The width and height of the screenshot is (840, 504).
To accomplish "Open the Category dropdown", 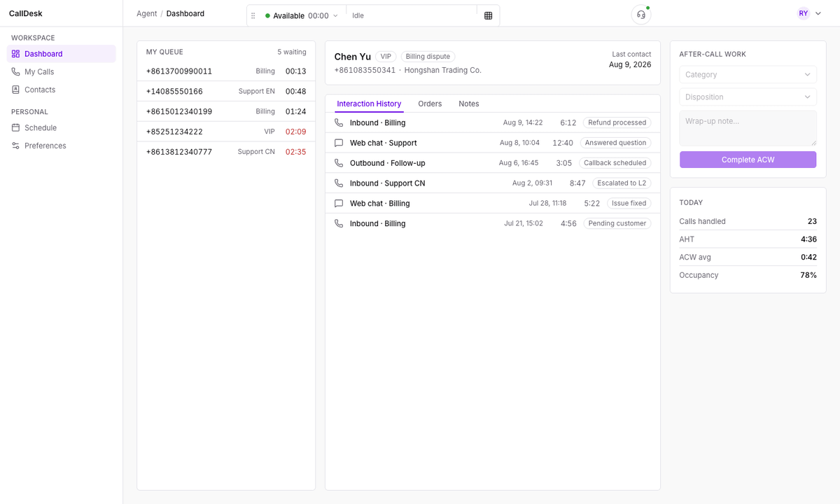I will click(748, 75).
